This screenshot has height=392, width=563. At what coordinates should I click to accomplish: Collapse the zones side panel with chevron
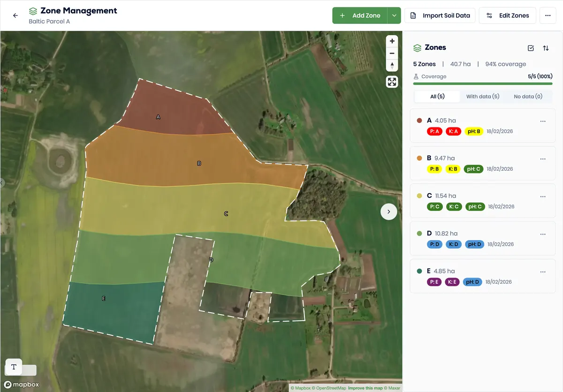388,211
